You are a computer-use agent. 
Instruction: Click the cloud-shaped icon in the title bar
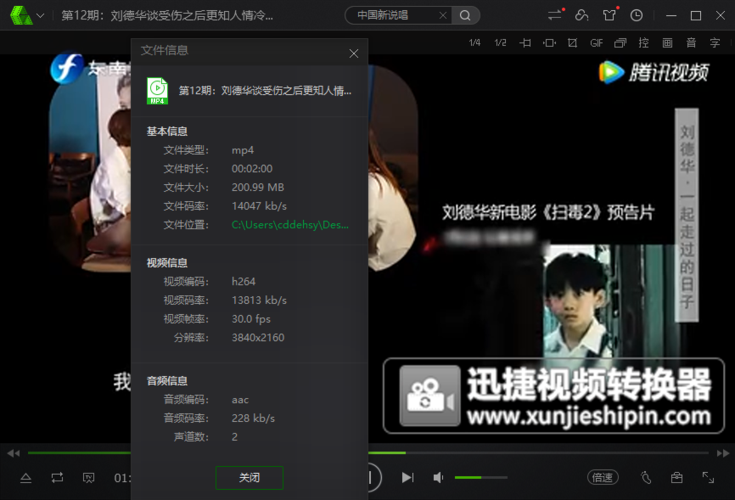click(x=582, y=15)
